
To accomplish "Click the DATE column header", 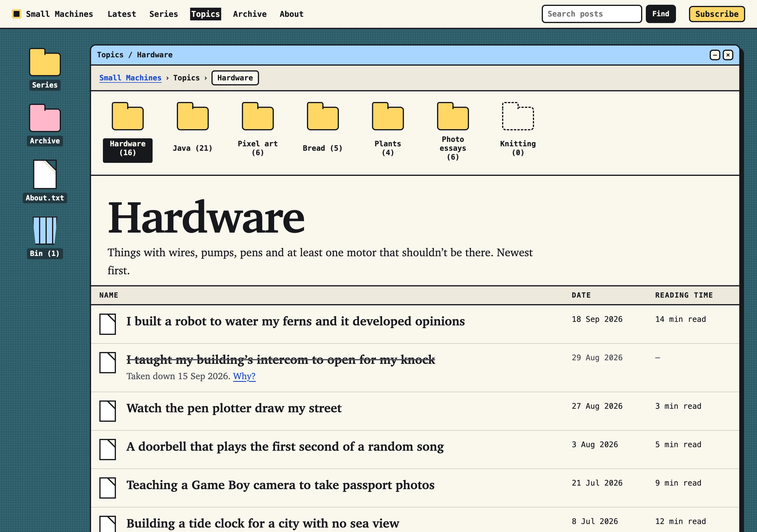I will click(x=581, y=295).
